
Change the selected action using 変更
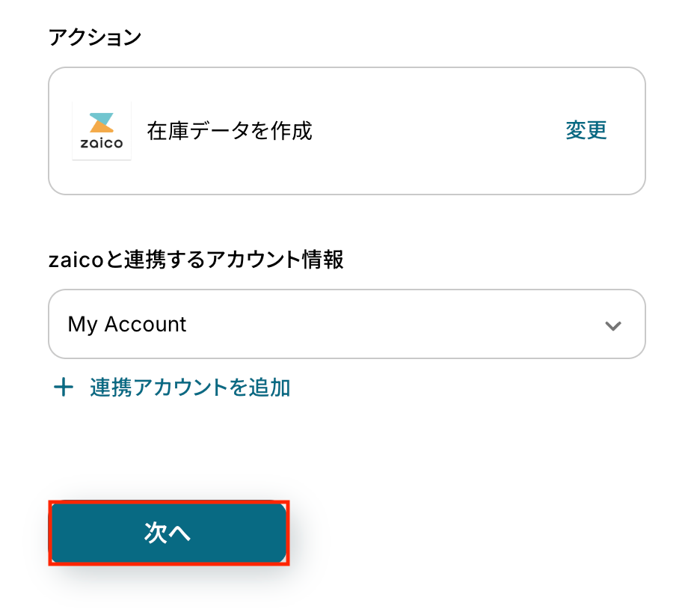[x=586, y=130]
